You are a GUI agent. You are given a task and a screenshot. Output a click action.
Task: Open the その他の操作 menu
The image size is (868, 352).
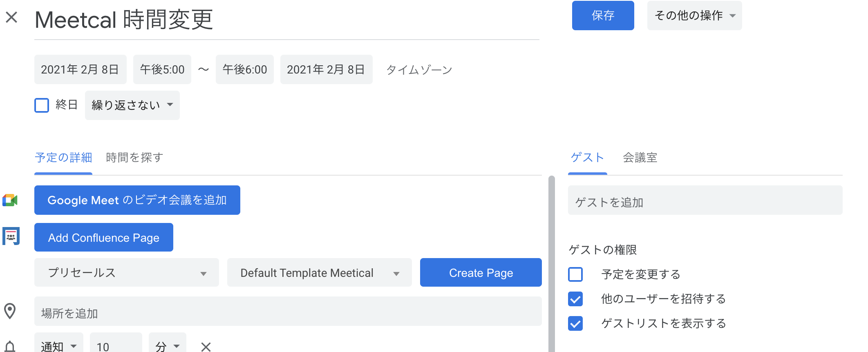pos(694,16)
